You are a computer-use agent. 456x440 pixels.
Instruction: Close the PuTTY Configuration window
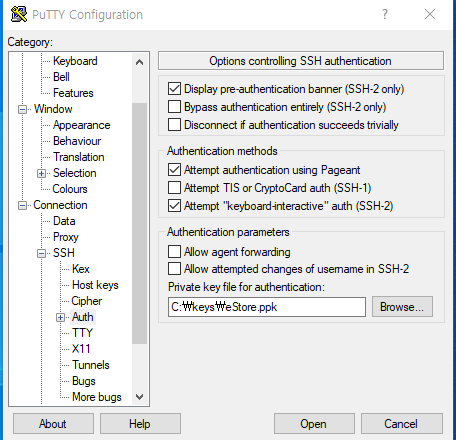430,14
